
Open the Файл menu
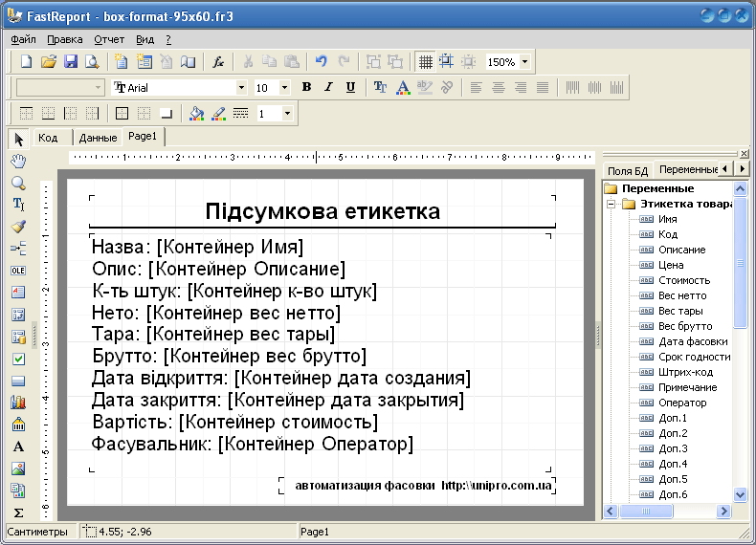23,39
